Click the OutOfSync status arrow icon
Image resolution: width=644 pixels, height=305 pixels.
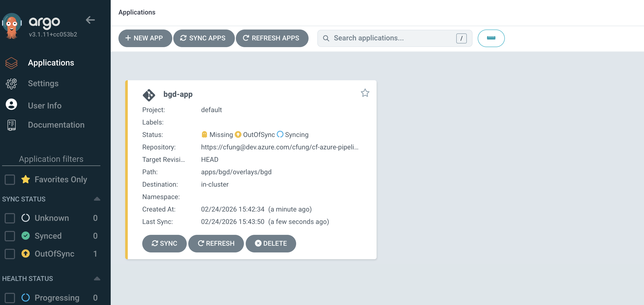tap(238, 134)
